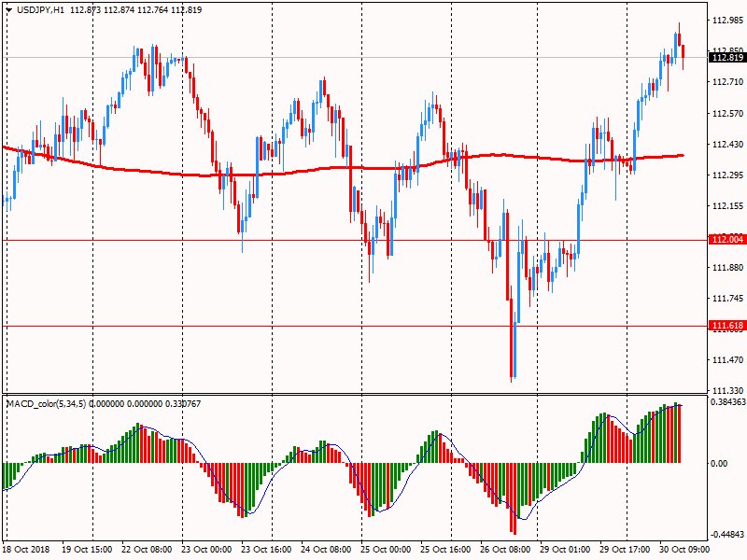Screen dimensions: 747x560
Task: Open the chart menu triangle beside USDJPY,H1
Action: (x=8, y=10)
